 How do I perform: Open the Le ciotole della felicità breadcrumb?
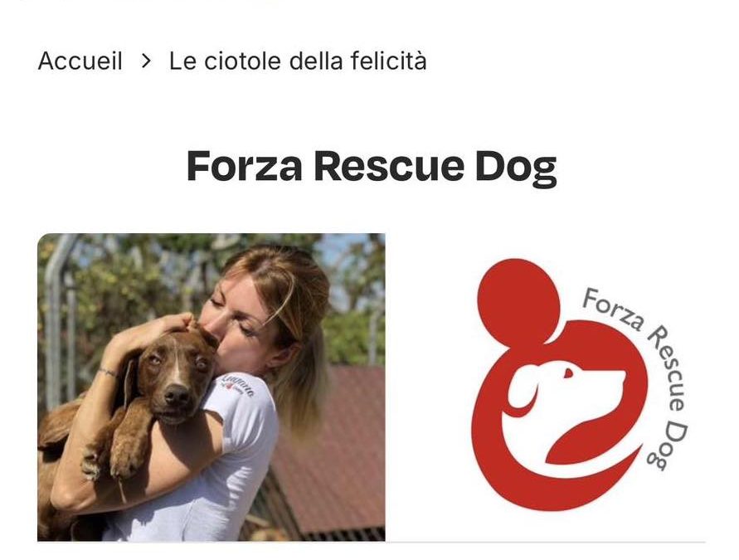(298, 61)
